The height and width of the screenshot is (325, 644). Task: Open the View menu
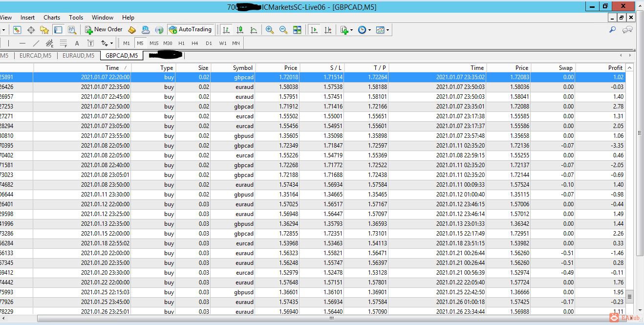pyautogui.click(x=6, y=17)
